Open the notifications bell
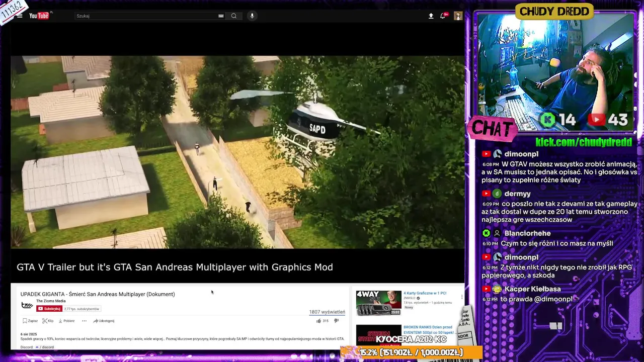The width and height of the screenshot is (644, 362). [x=443, y=16]
